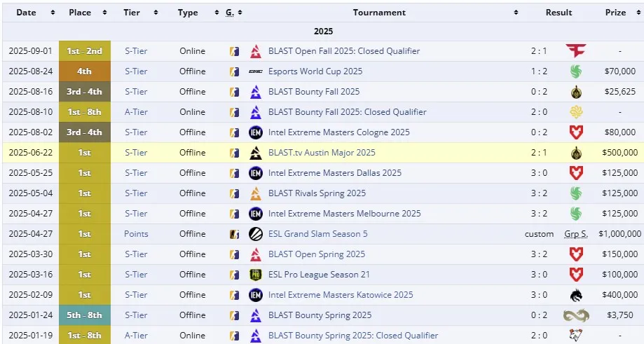This screenshot has width=644, height=344.
Task: Click the 5th - 8th place cell
Action: (85, 315)
